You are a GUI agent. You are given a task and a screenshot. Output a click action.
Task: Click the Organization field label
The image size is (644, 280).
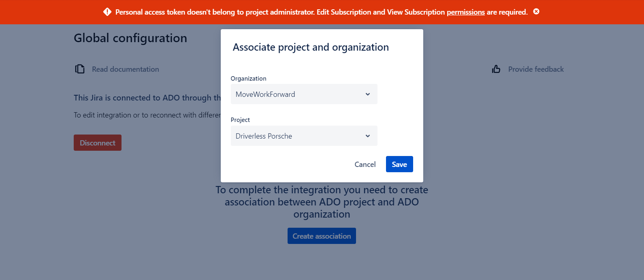tap(248, 79)
